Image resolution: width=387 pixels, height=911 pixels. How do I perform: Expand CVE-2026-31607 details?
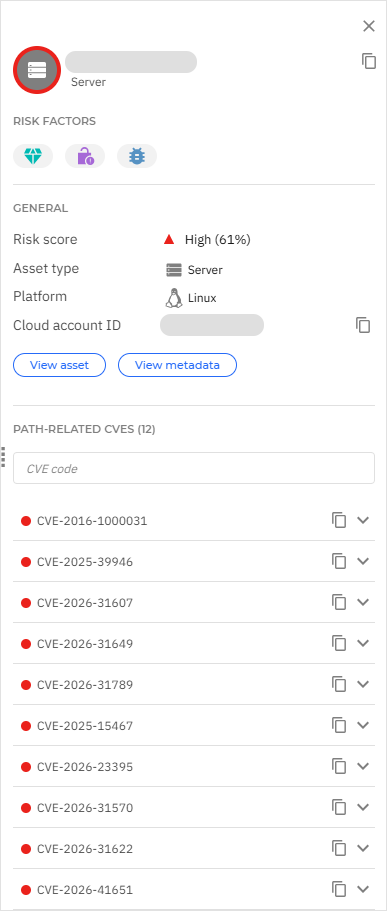(363, 602)
